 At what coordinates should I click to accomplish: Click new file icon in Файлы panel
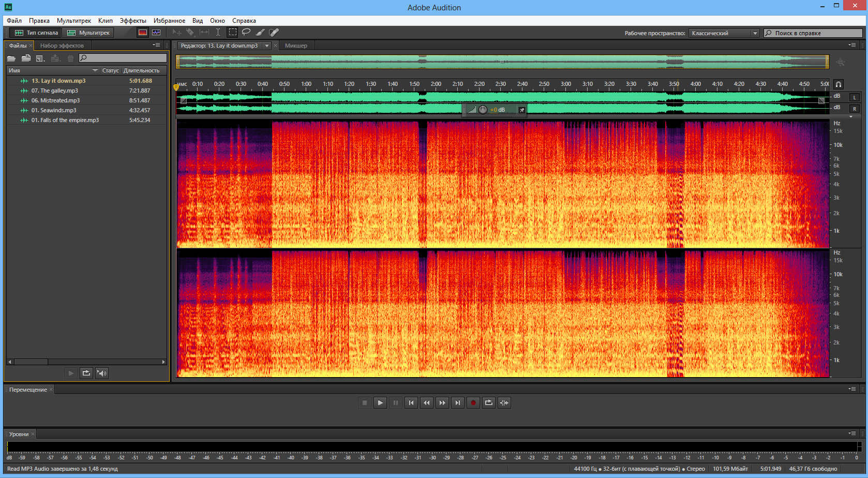click(x=40, y=58)
